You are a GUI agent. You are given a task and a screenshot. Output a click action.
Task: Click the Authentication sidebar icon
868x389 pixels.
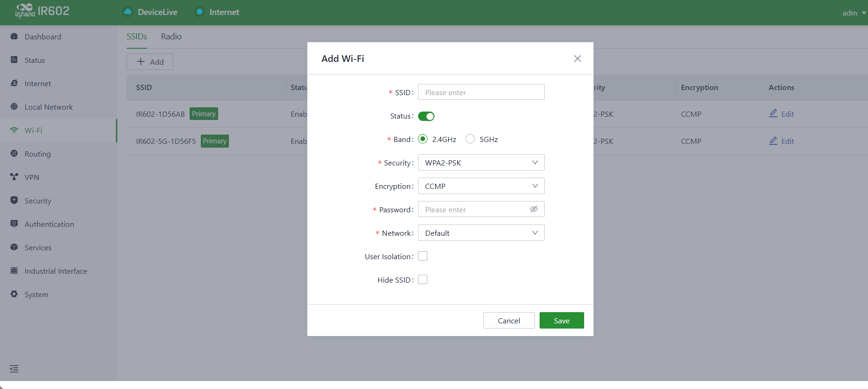pos(14,224)
